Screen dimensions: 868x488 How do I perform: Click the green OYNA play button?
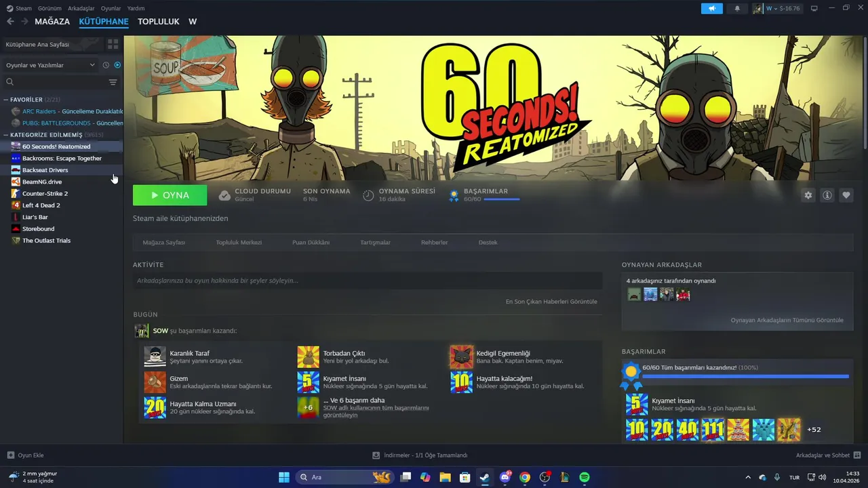pyautogui.click(x=170, y=195)
